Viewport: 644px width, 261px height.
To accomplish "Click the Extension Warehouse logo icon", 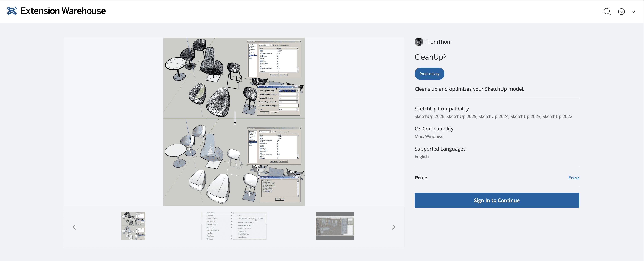I will click(x=12, y=11).
